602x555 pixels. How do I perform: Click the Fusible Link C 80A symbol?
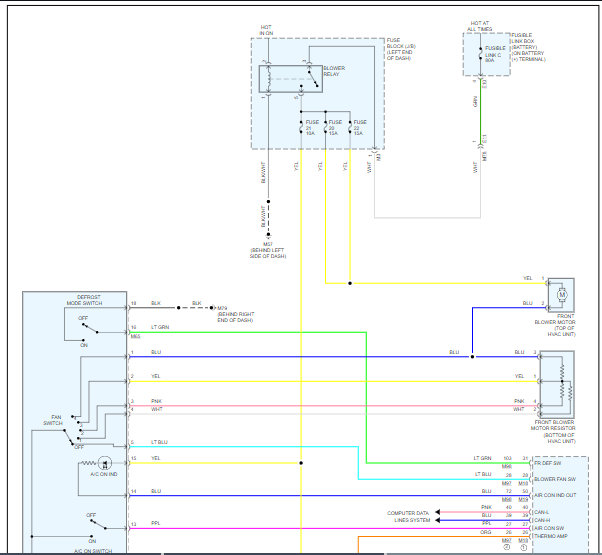(480, 55)
